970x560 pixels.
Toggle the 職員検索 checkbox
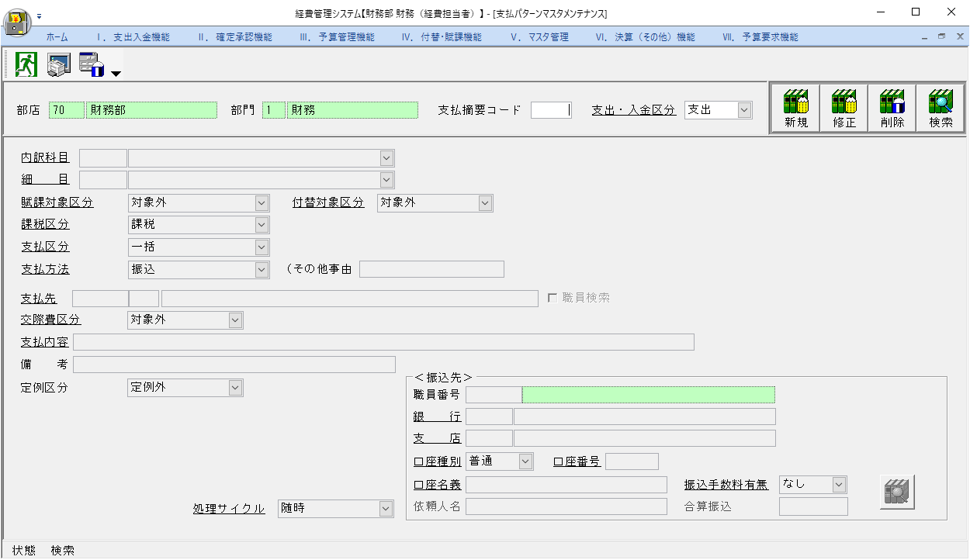(x=553, y=298)
